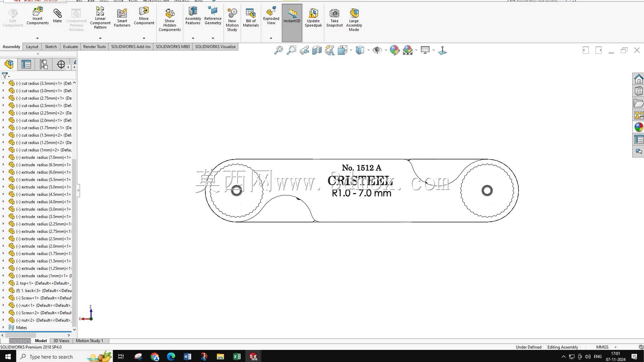
Task: Open Render Tools tab
Action: click(x=94, y=47)
